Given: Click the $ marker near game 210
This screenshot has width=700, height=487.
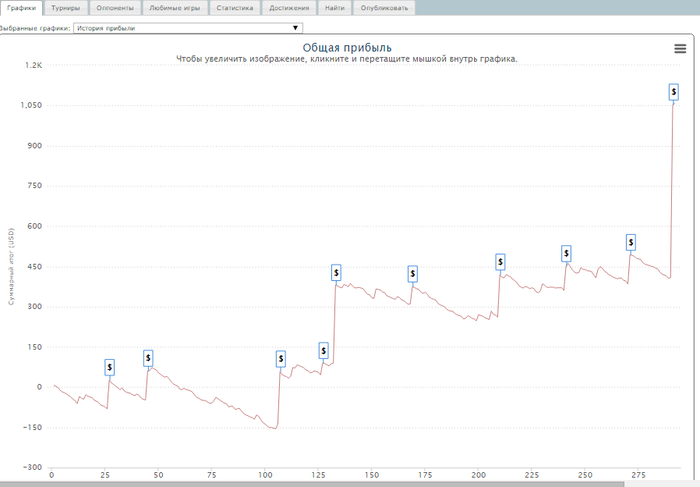Looking at the screenshot, I should (500, 262).
